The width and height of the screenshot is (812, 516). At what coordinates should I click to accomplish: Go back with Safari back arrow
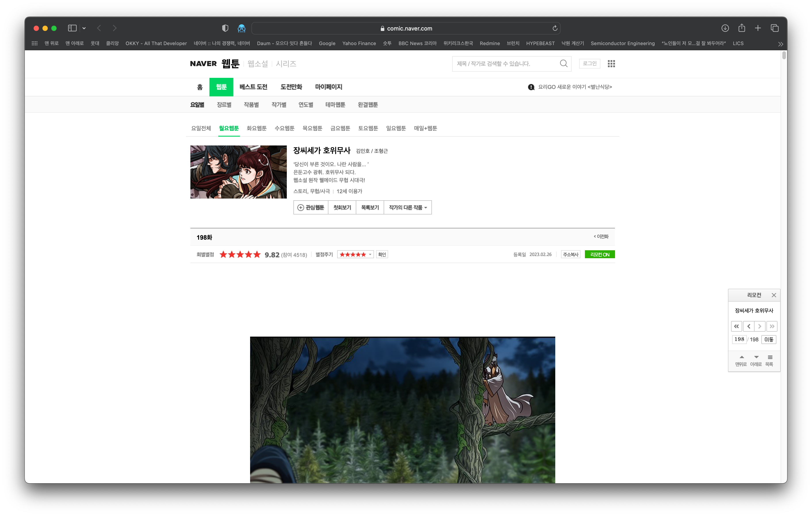(x=99, y=28)
